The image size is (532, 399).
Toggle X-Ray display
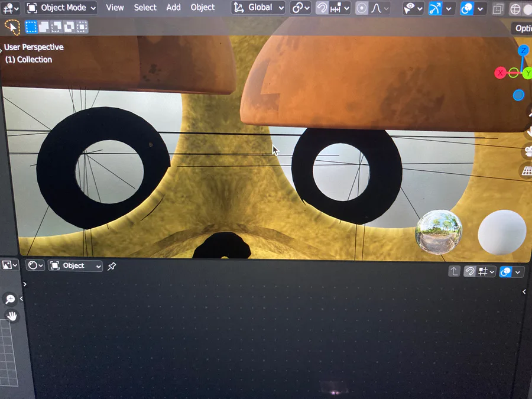[x=498, y=9]
